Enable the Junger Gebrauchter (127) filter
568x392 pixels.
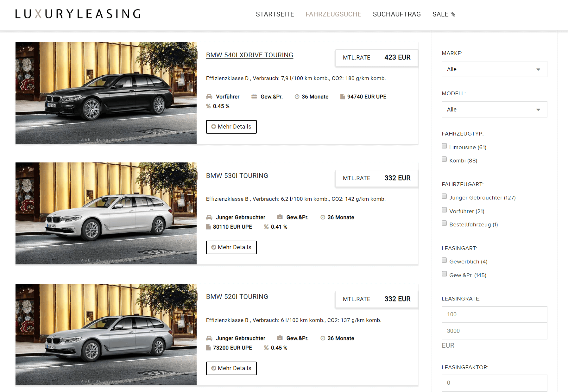(444, 196)
